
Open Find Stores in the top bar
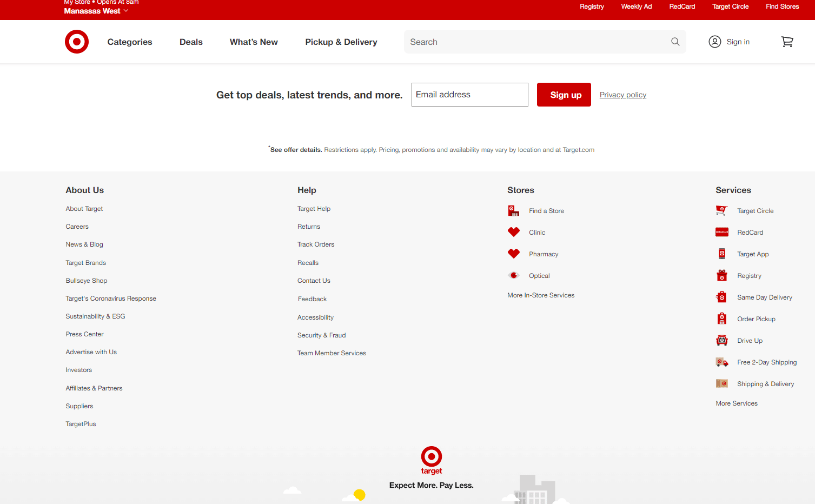tap(782, 6)
